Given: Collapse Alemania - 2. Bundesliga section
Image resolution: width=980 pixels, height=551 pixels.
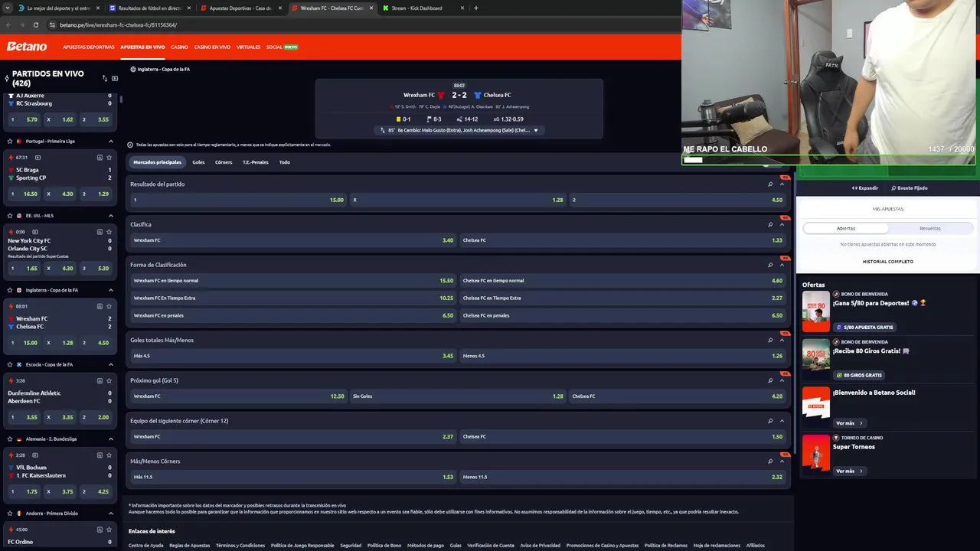Looking at the screenshot, I should [x=110, y=439].
